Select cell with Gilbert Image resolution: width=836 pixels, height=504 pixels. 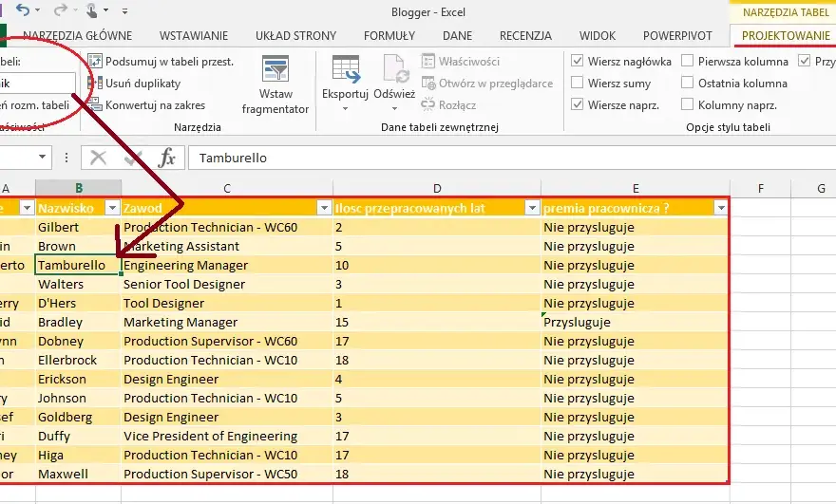78,227
